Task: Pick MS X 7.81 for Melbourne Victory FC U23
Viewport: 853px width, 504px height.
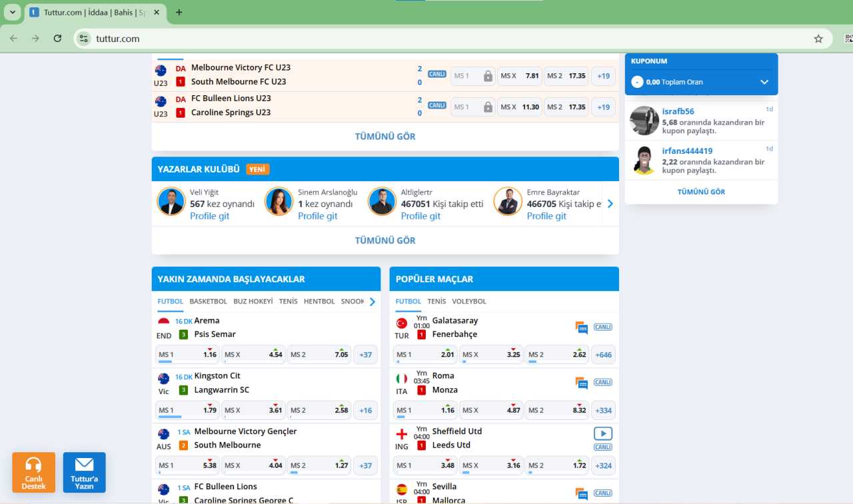Action: pyautogui.click(x=520, y=76)
